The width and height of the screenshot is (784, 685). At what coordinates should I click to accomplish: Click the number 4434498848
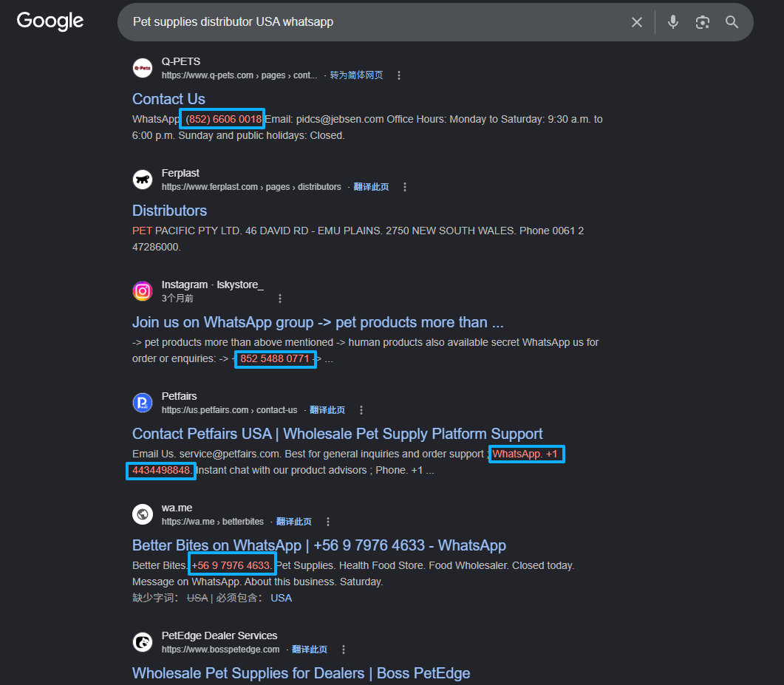point(160,470)
